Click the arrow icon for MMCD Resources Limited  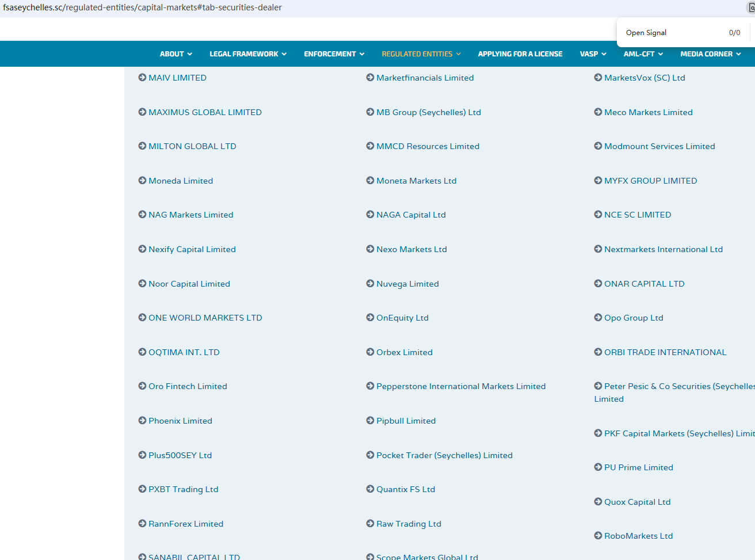point(370,146)
